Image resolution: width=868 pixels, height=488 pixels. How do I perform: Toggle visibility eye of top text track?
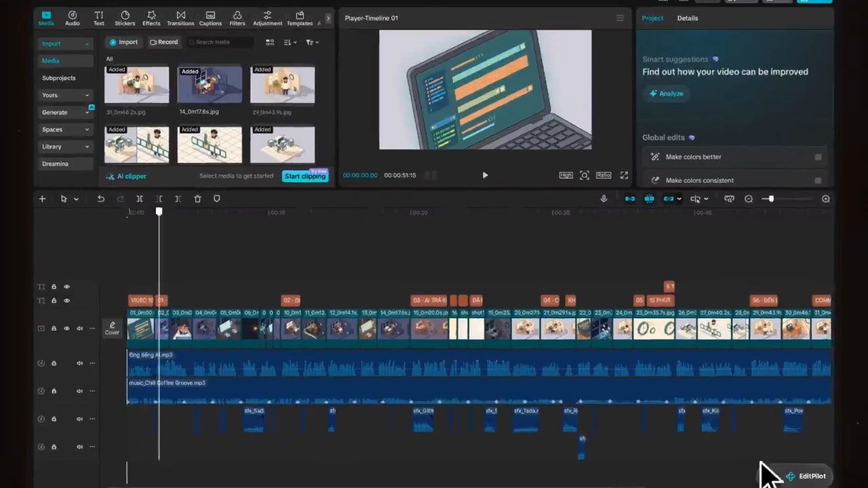tap(66, 287)
